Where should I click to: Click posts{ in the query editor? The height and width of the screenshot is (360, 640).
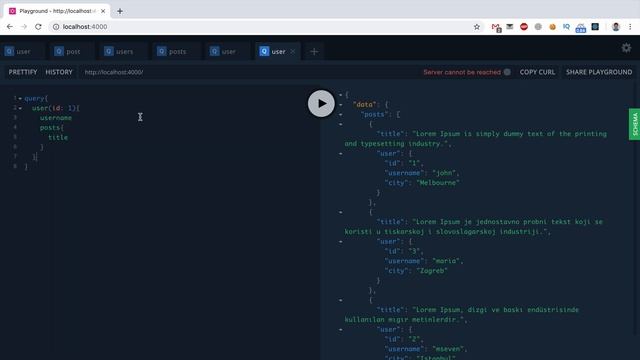[52, 128]
